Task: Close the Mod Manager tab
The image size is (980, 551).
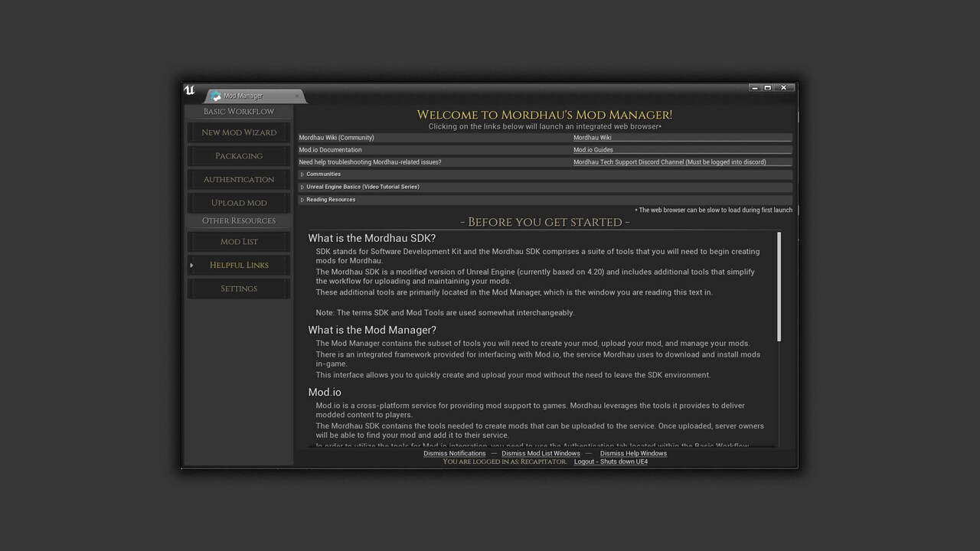Action: pyautogui.click(x=297, y=96)
